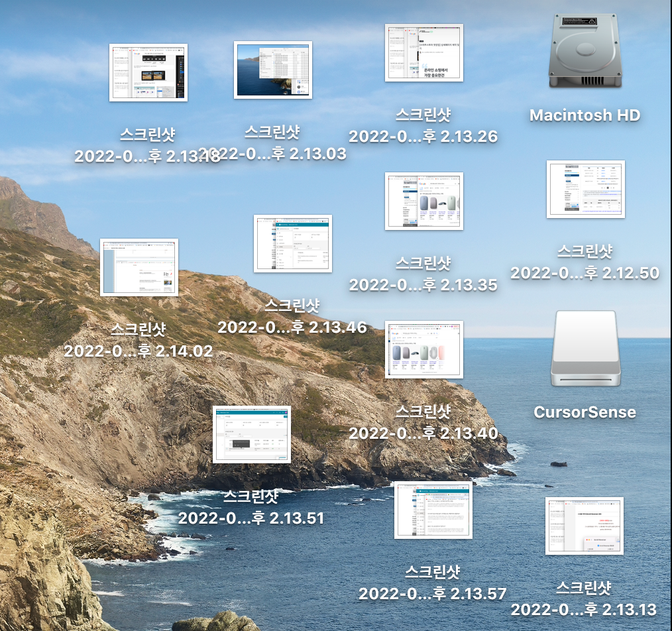Click file name ending '후 2.13.57'
Screen dimensions: 672x631
click(433, 583)
